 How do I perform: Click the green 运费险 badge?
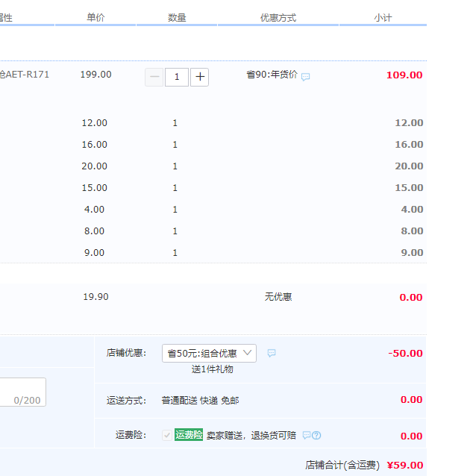(189, 435)
